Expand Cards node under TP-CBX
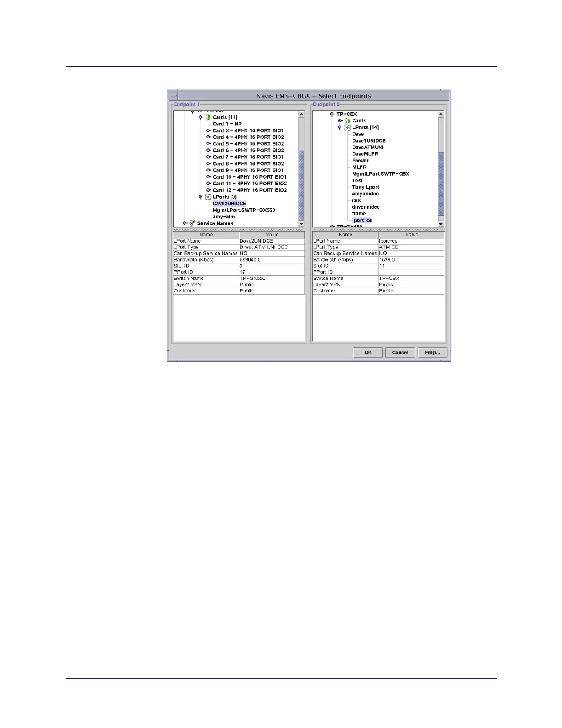 coord(340,121)
